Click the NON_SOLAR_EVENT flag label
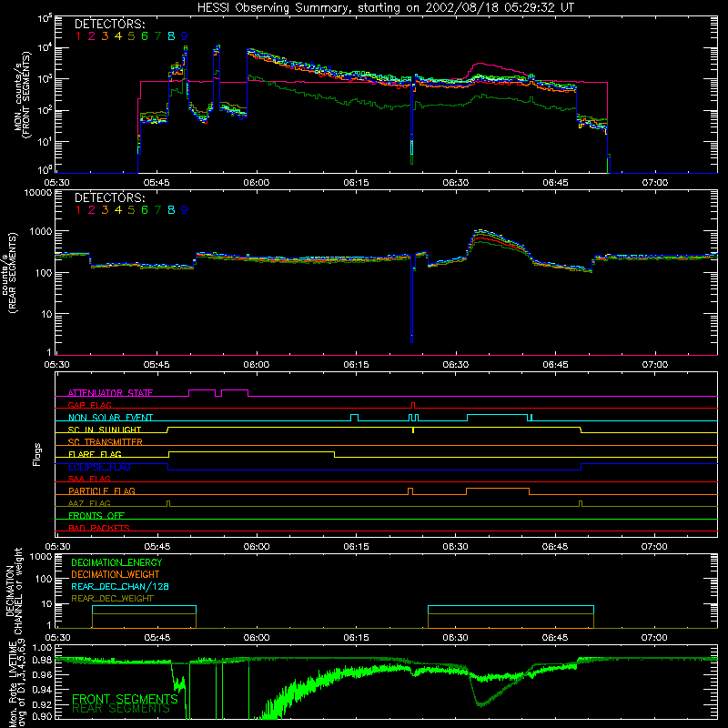The image size is (728, 728). (x=110, y=418)
